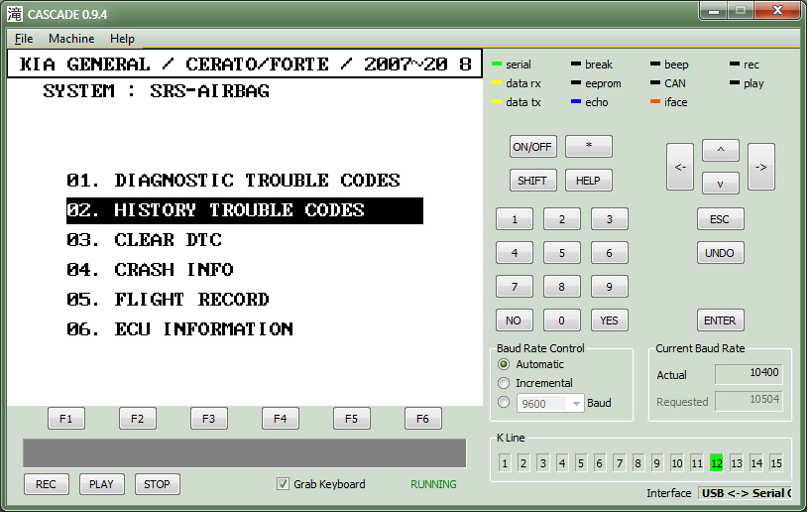Click the Actual baud rate field
The width and height of the screenshot is (812, 512).
[749, 374]
